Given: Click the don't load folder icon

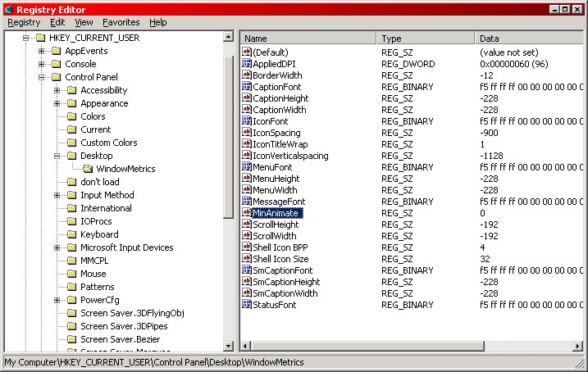Looking at the screenshot, I should pyautogui.click(x=71, y=182).
